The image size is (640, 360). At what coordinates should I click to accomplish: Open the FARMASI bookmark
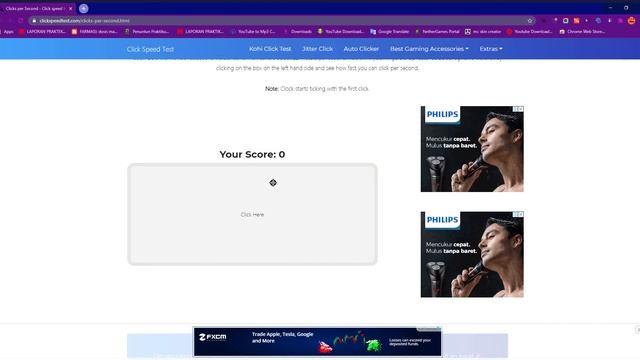tap(95, 31)
